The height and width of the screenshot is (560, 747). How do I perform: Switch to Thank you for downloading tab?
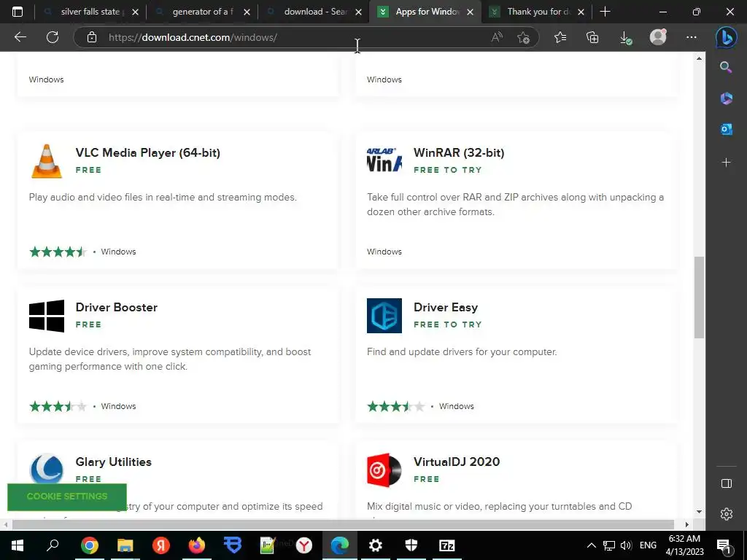tap(538, 12)
